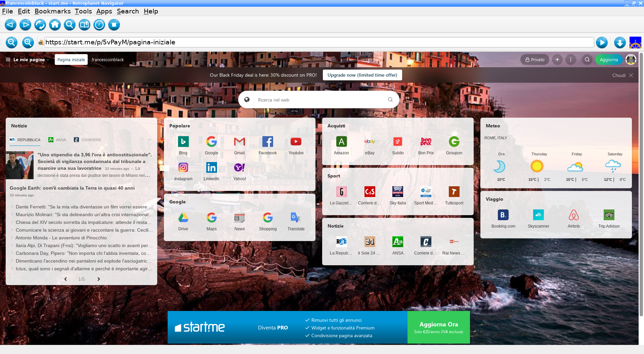Switch to the francescoinblack page tab
644x354 pixels.
(x=108, y=60)
